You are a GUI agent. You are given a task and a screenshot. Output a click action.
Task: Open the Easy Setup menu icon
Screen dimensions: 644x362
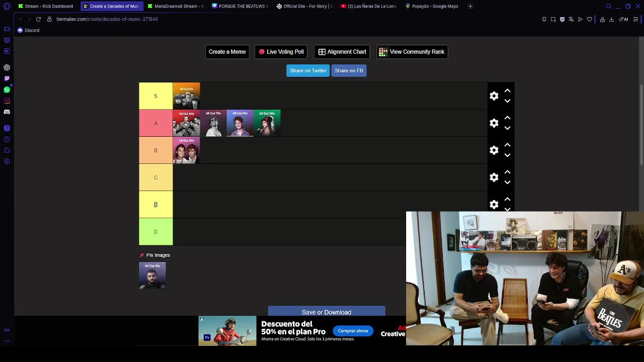click(635, 19)
